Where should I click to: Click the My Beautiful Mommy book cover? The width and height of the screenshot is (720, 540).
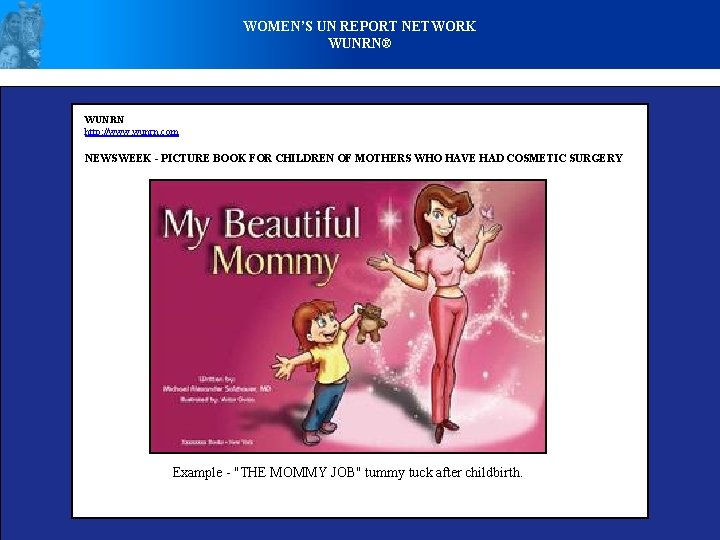(348, 316)
